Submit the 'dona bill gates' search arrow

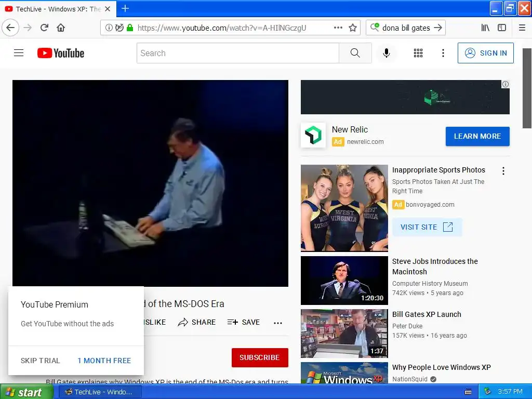point(438,28)
